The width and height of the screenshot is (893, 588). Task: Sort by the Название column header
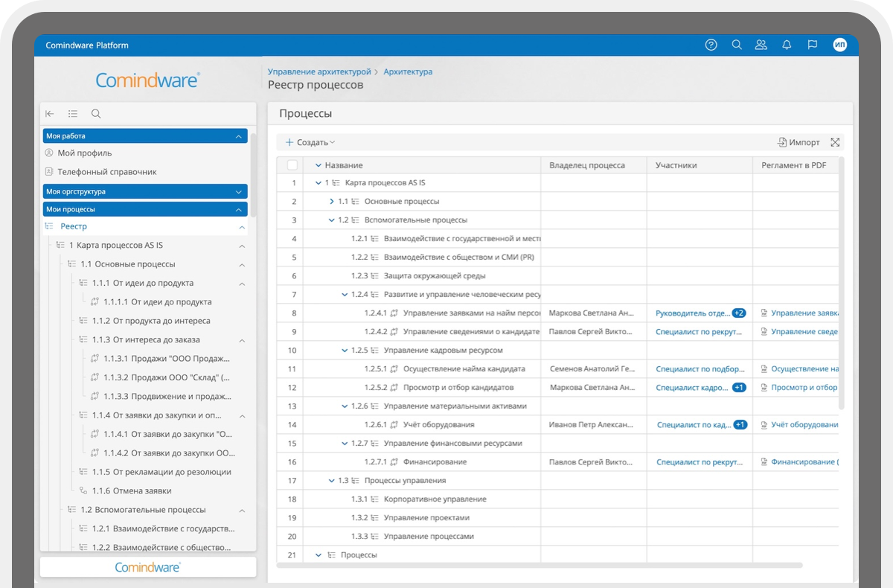(344, 165)
